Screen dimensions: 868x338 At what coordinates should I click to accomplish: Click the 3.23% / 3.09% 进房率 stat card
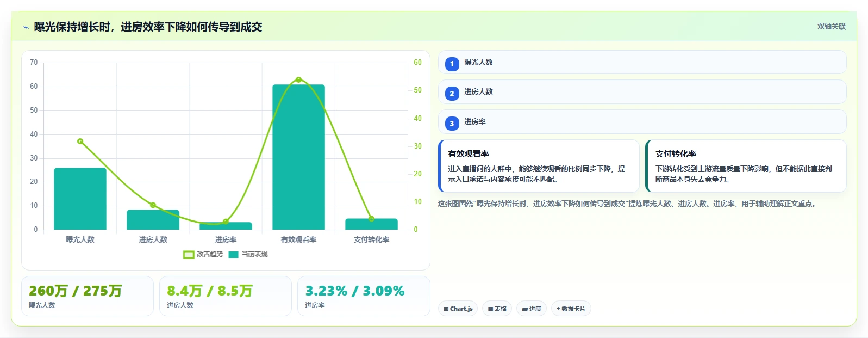[364, 296]
